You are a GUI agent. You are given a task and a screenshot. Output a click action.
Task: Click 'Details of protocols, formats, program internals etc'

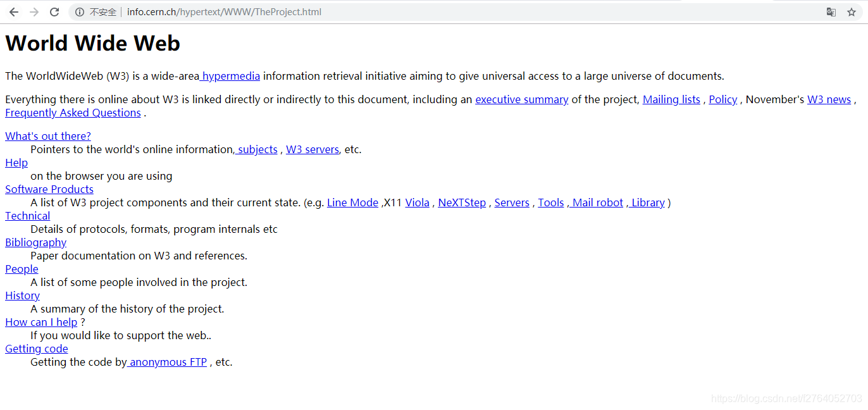click(154, 229)
